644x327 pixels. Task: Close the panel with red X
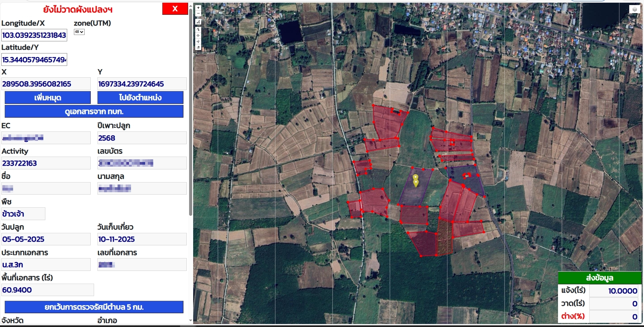[175, 9]
